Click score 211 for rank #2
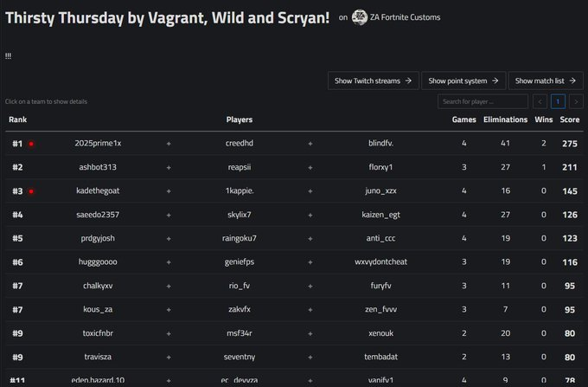Image resolution: width=588 pixels, height=387 pixels. pyautogui.click(x=570, y=167)
